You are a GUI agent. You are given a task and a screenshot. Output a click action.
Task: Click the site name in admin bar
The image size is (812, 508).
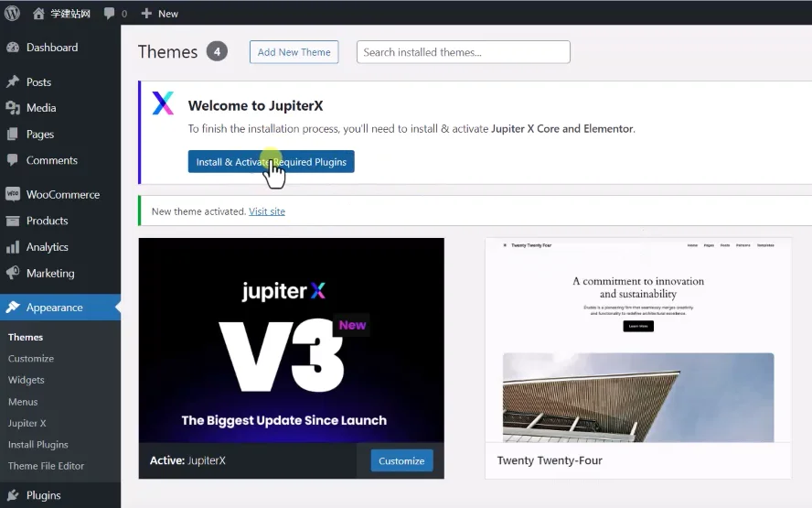[70, 14]
